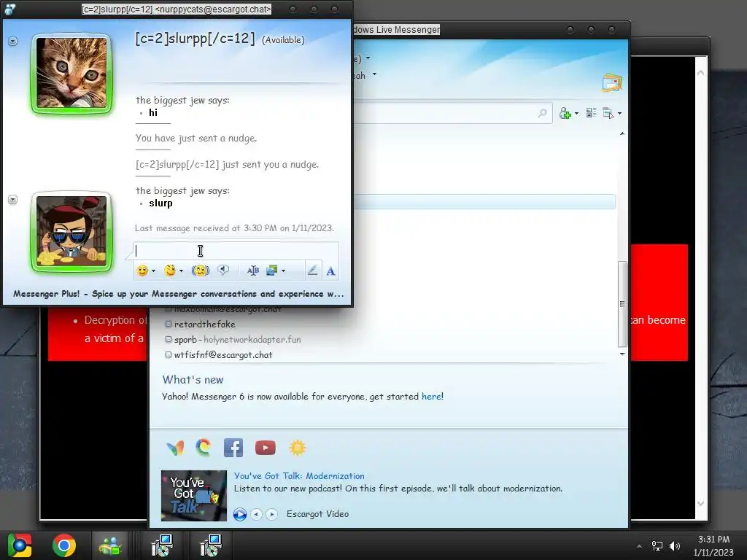747x560 pixels.
Task: Click the status icon beside sporb contact
Action: pos(169,340)
